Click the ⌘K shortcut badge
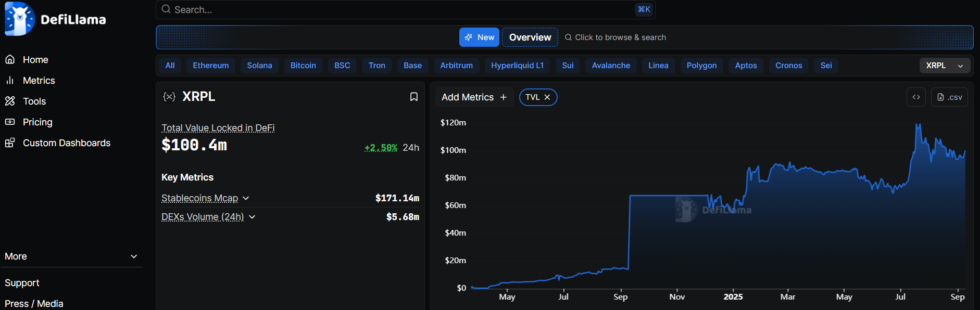The image size is (980, 310). (644, 9)
